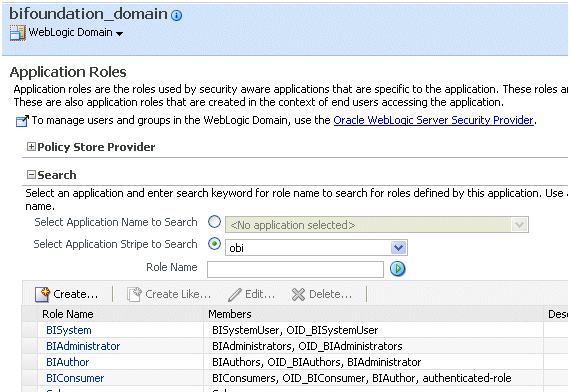Select the 'BISystemUser, OID_BISystemUser' members cell
Screen dimensions: 570x392
[373, 330]
